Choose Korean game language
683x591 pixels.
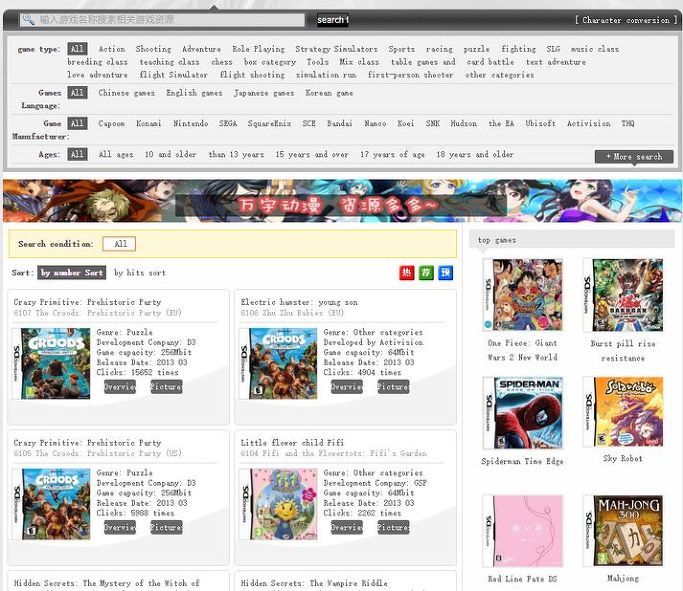(x=329, y=93)
